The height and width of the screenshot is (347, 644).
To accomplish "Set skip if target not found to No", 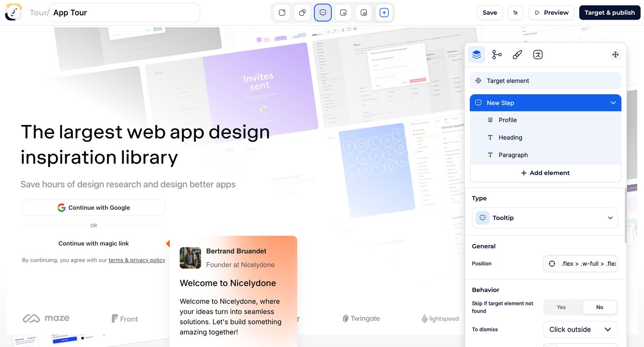I will (x=600, y=307).
